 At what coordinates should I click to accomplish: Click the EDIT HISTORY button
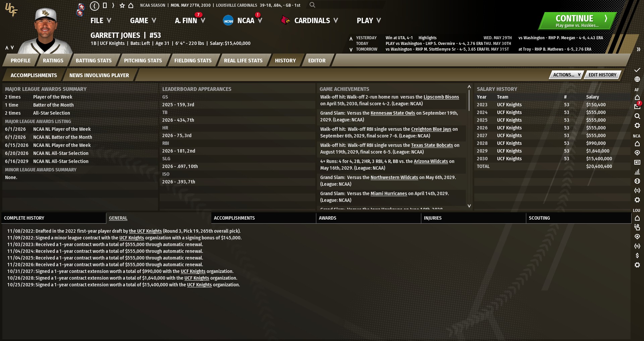(602, 75)
